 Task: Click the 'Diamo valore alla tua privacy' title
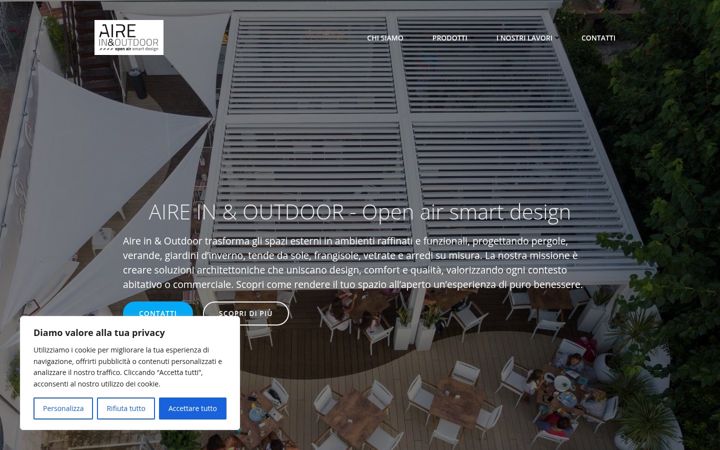[99, 332]
